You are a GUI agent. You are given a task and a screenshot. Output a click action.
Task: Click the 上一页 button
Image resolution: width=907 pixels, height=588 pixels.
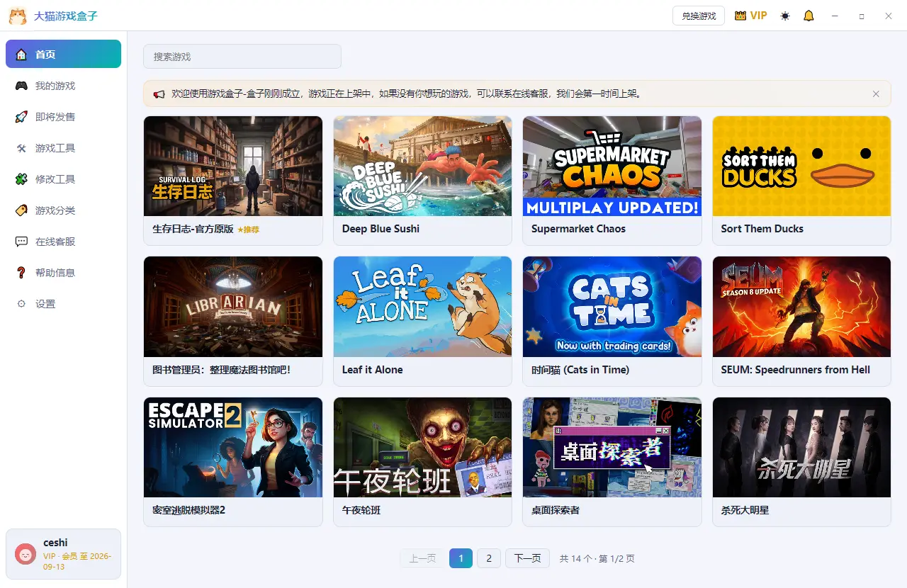pyautogui.click(x=422, y=558)
